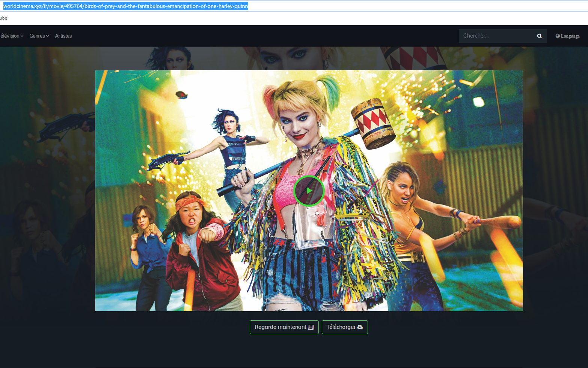This screenshot has height=368, width=588.
Task: Click the film strip icon in Regarde maintenant
Action: [310, 327]
